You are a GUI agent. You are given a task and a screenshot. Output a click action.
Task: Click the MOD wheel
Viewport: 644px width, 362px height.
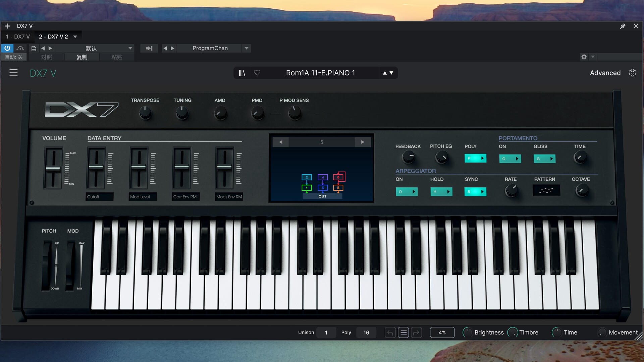(x=70, y=265)
